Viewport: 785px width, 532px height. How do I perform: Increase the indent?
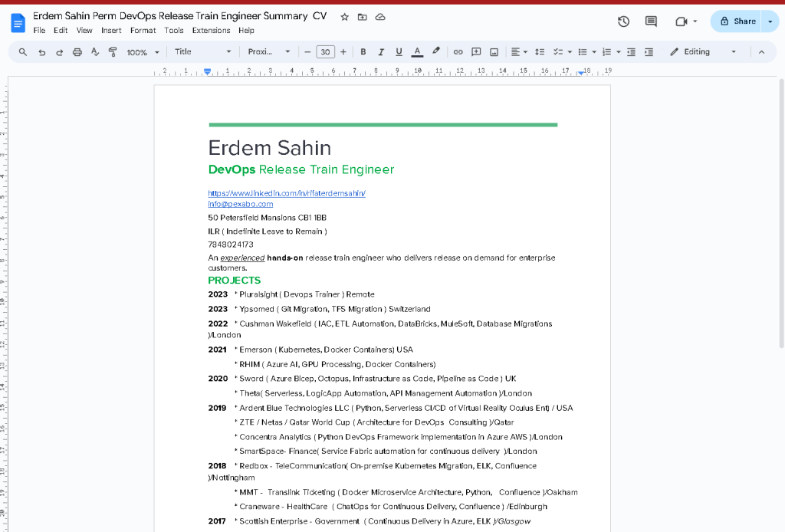tap(649, 52)
